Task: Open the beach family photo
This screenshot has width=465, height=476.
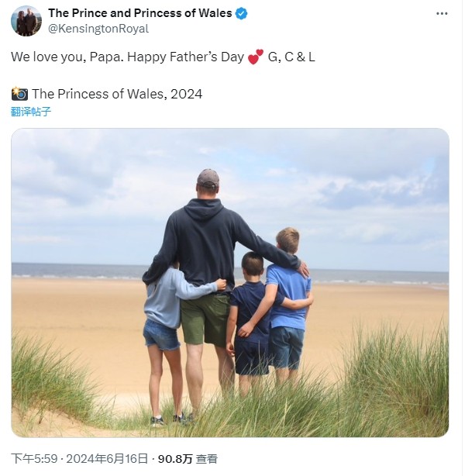Action: coord(230,283)
